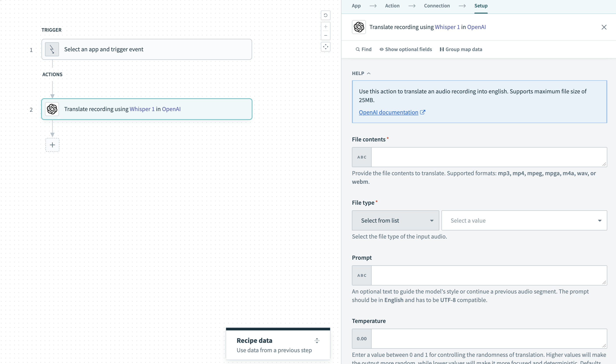The width and height of the screenshot is (616, 364).
Task: Click the trigger step cursor icon
Action: tap(52, 49)
